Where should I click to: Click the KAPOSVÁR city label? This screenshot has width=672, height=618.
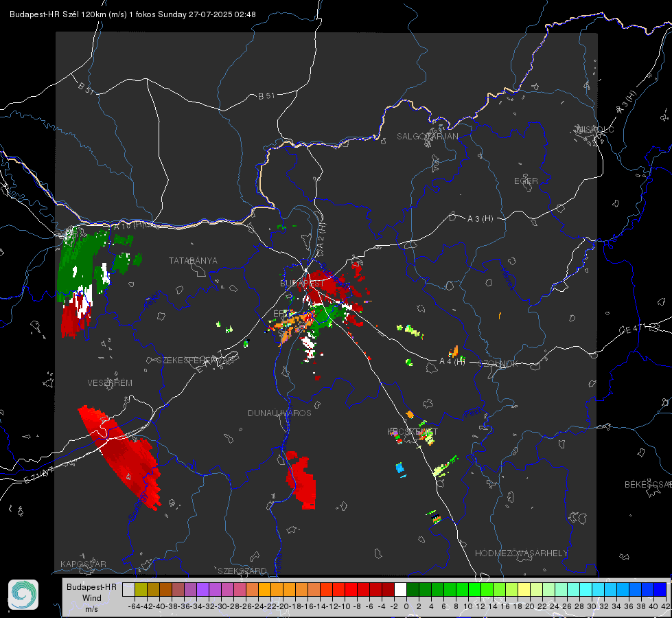pos(83,564)
